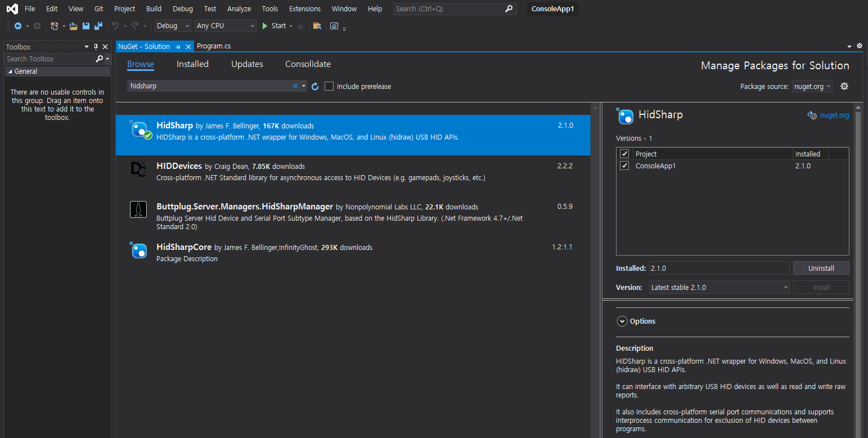Click the Navigate Forward toolbar arrow
Screen dimensions: 868x438
(37, 26)
